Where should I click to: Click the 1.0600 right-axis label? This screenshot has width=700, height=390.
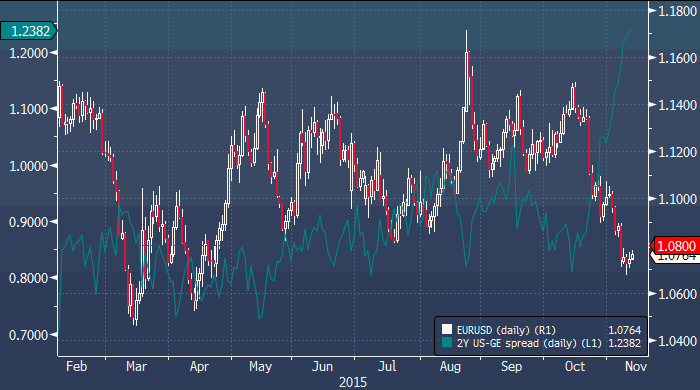pyautogui.click(x=678, y=294)
